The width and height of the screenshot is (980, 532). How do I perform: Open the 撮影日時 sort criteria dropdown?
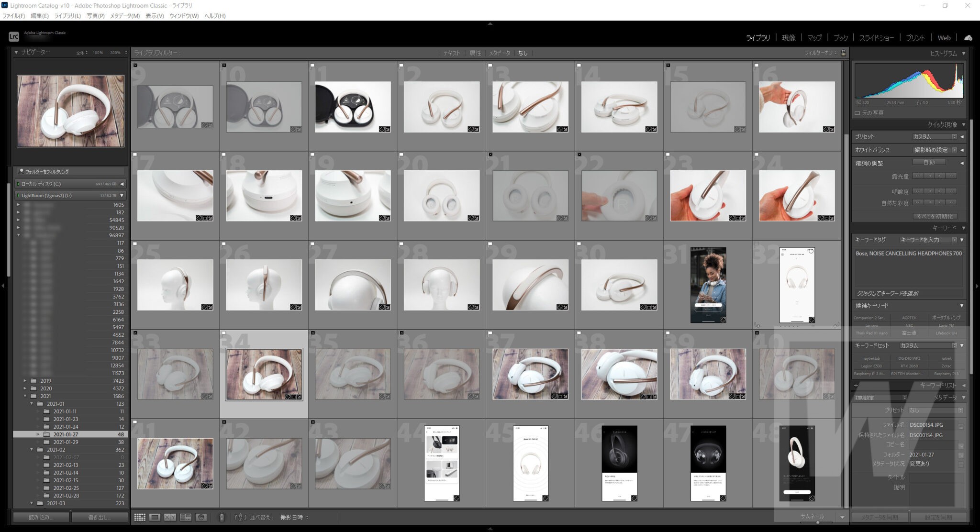pyautogui.click(x=291, y=517)
